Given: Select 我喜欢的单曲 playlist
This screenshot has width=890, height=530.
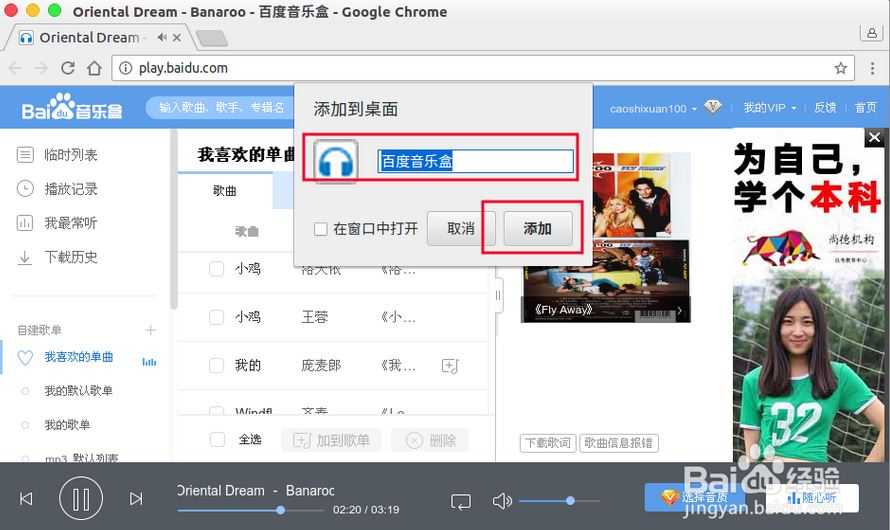Looking at the screenshot, I should coord(78,357).
